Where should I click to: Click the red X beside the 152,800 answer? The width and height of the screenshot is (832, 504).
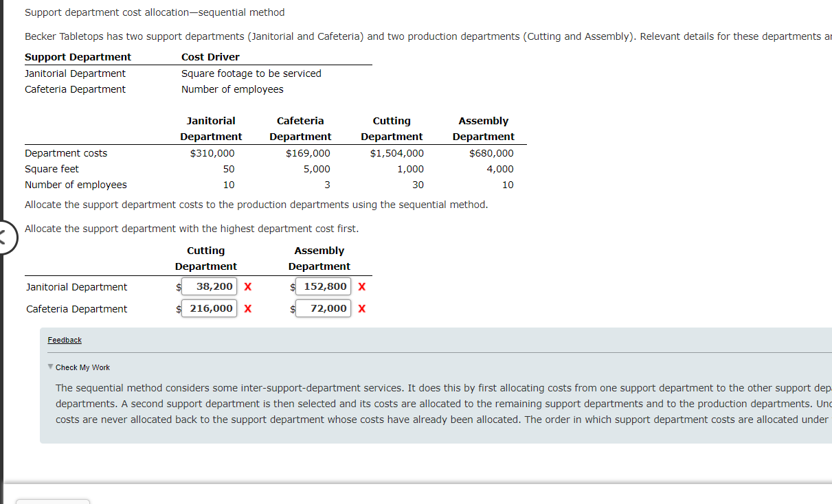click(x=361, y=286)
